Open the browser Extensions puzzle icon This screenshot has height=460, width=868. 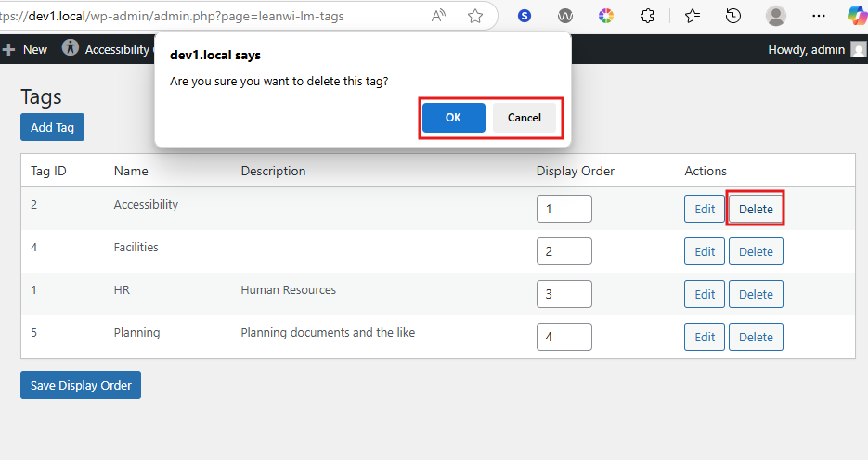[x=647, y=16]
